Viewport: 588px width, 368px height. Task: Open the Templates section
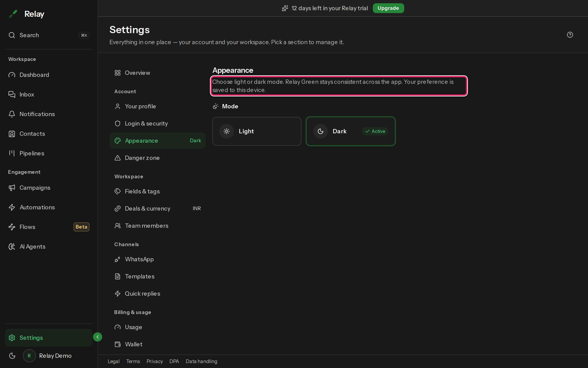(x=157, y=276)
